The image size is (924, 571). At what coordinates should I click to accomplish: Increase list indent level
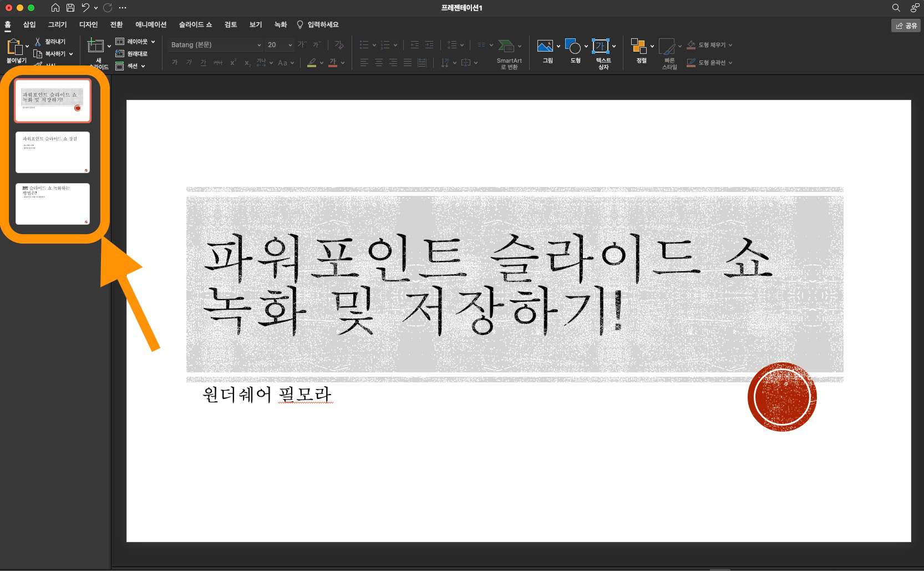click(x=429, y=45)
